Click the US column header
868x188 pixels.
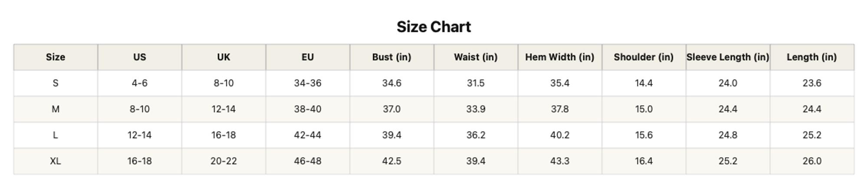140,57
